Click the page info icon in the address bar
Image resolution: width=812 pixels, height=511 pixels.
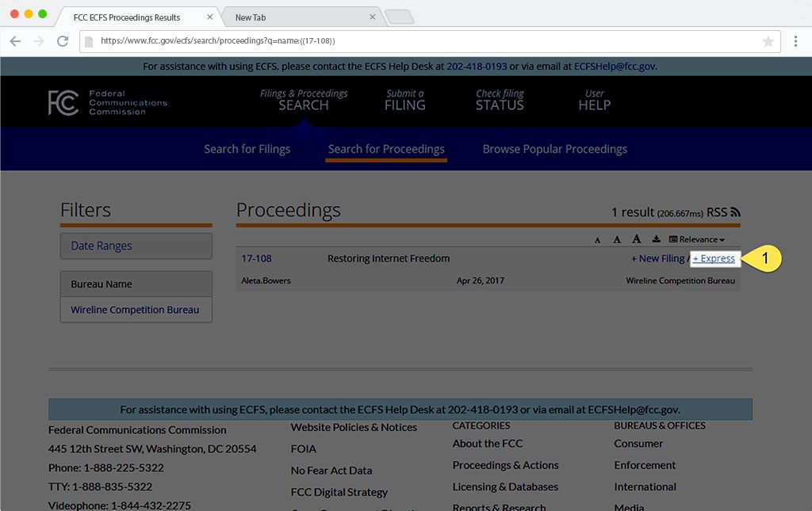(89, 41)
